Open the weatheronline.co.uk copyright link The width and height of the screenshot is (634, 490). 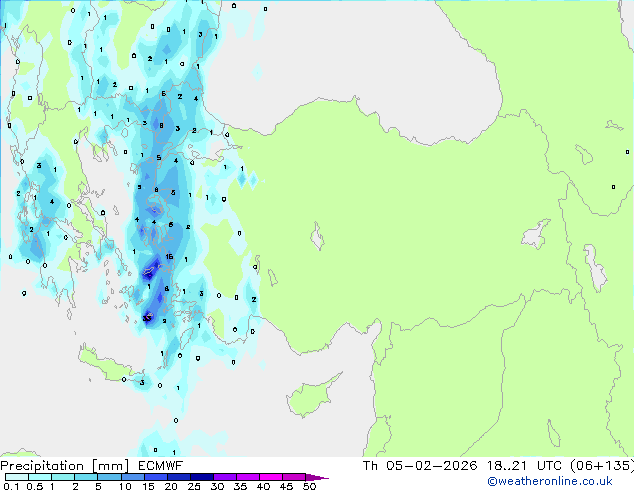550,481
